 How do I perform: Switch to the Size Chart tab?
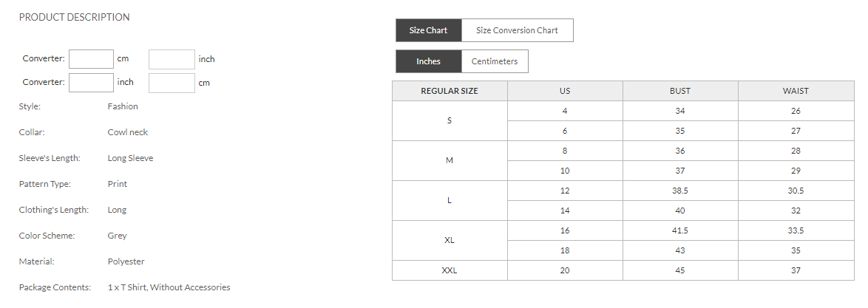tap(428, 30)
